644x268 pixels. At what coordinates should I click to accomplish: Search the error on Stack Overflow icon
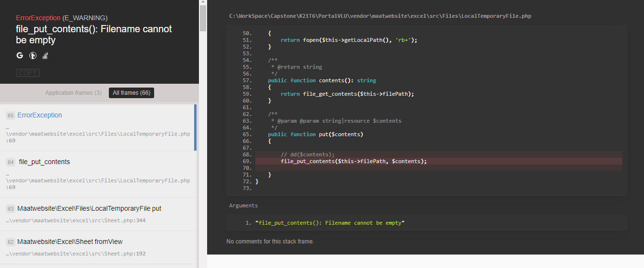pyautogui.click(x=45, y=55)
